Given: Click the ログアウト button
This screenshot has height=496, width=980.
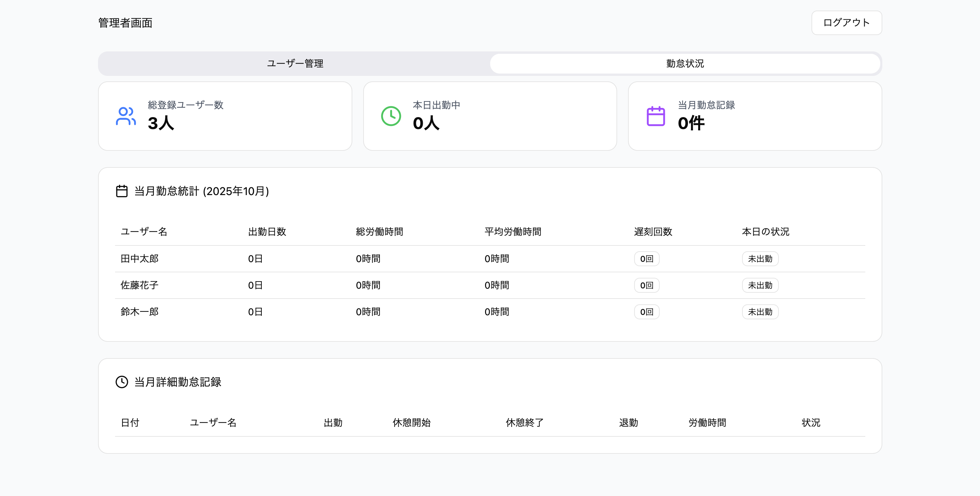Looking at the screenshot, I should pyautogui.click(x=847, y=22).
